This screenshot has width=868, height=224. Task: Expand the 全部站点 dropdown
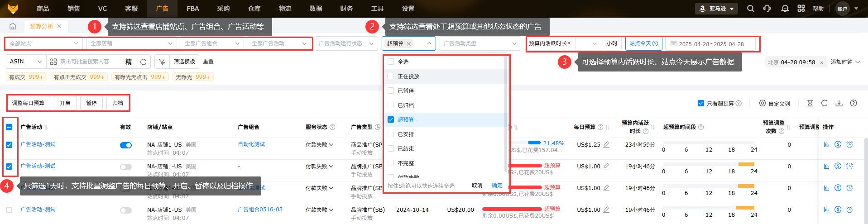pos(43,43)
